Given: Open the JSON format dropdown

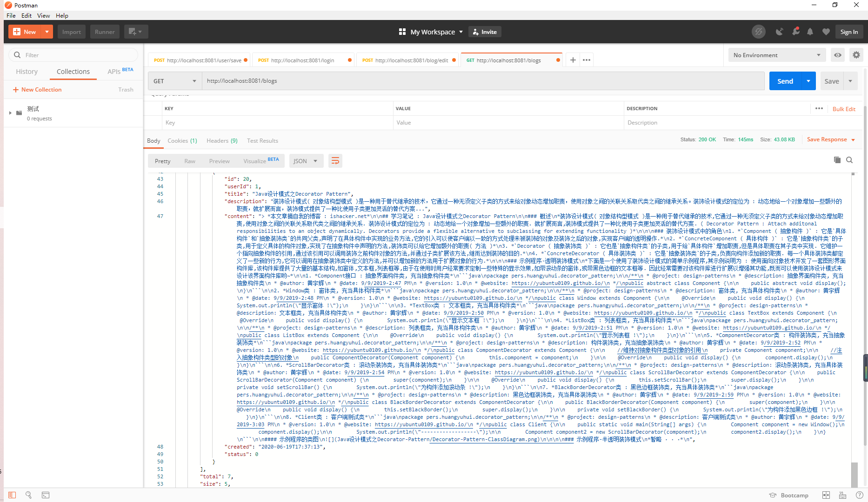Looking at the screenshot, I should click(x=306, y=161).
